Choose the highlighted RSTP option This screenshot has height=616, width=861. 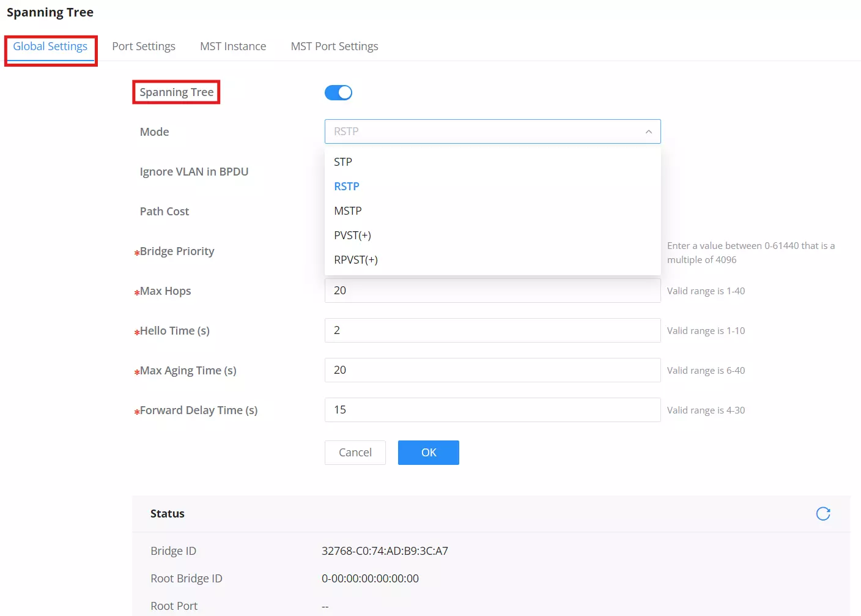(492, 187)
